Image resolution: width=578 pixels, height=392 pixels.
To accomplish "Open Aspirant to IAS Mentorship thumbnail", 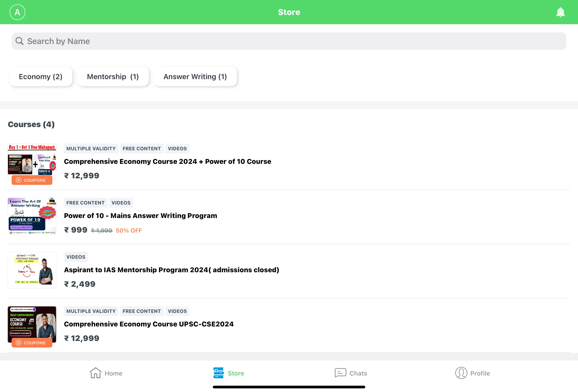I will [32, 270].
